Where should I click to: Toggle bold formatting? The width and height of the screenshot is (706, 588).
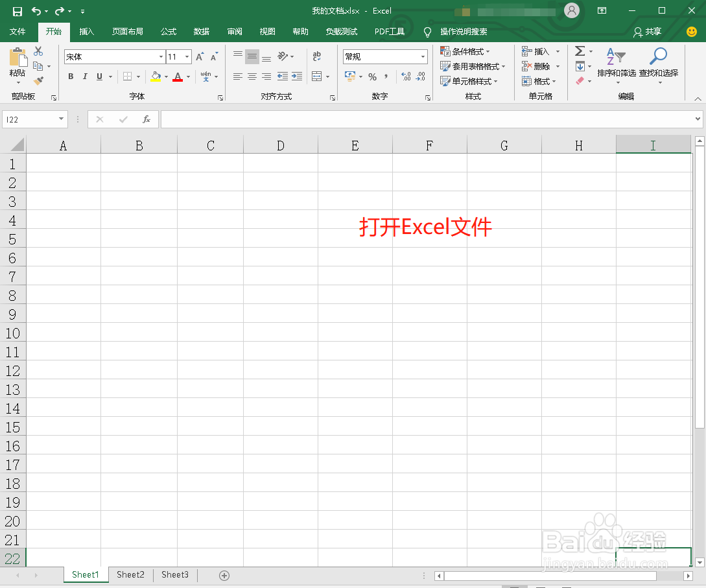[71, 76]
